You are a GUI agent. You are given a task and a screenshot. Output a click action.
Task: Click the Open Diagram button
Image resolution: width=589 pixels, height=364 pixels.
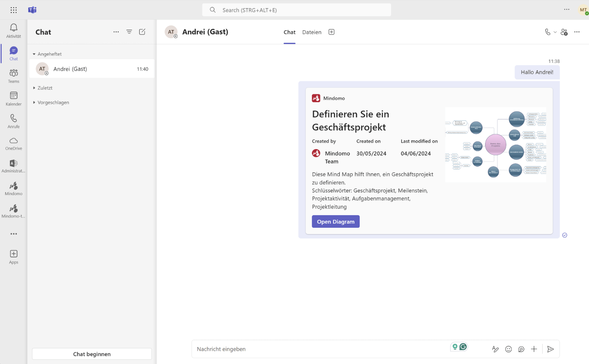tap(336, 221)
